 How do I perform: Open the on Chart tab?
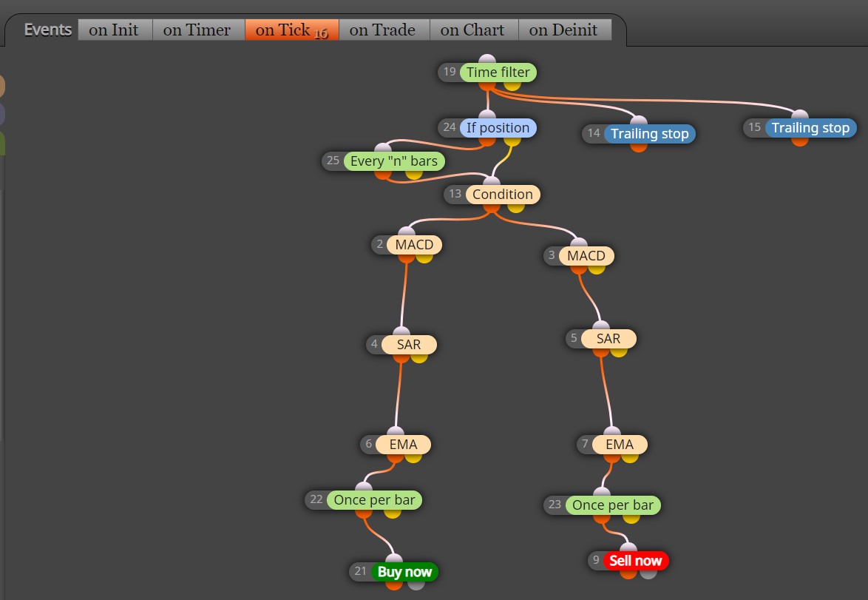pos(472,30)
